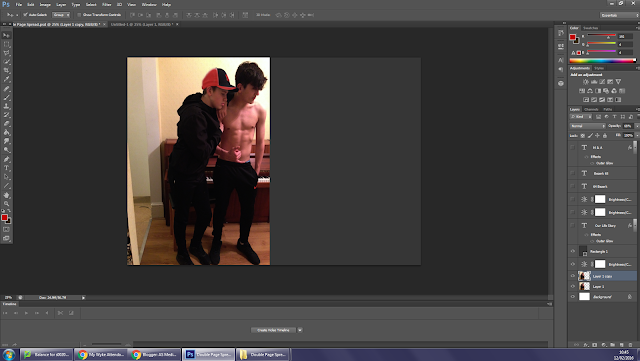Viewport: 640px width, 361px height.
Task: Select the Clone Stamp tool
Action: pyautogui.click(x=7, y=106)
